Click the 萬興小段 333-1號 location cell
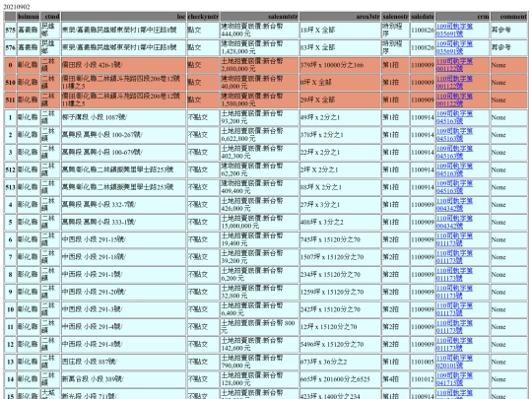The image size is (532, 399). (123, 222)
